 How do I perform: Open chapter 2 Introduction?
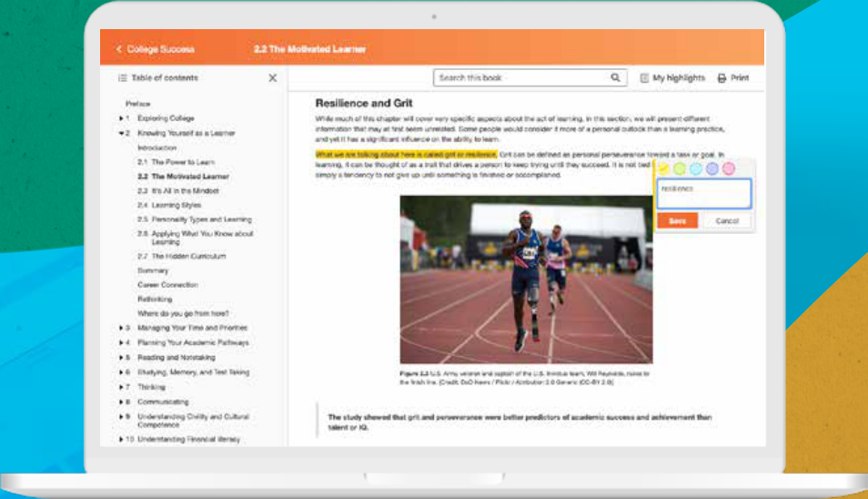tap(156, 148)
